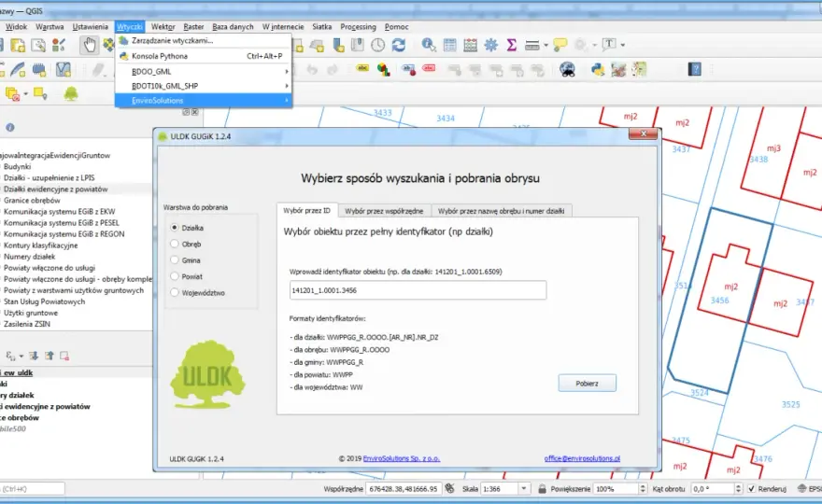Image resolution: width=822 pixels, height=504 pixels.
Task: Open the Field Calculator abacus icon
Action: pyautogui.click(x=470, y=45)
